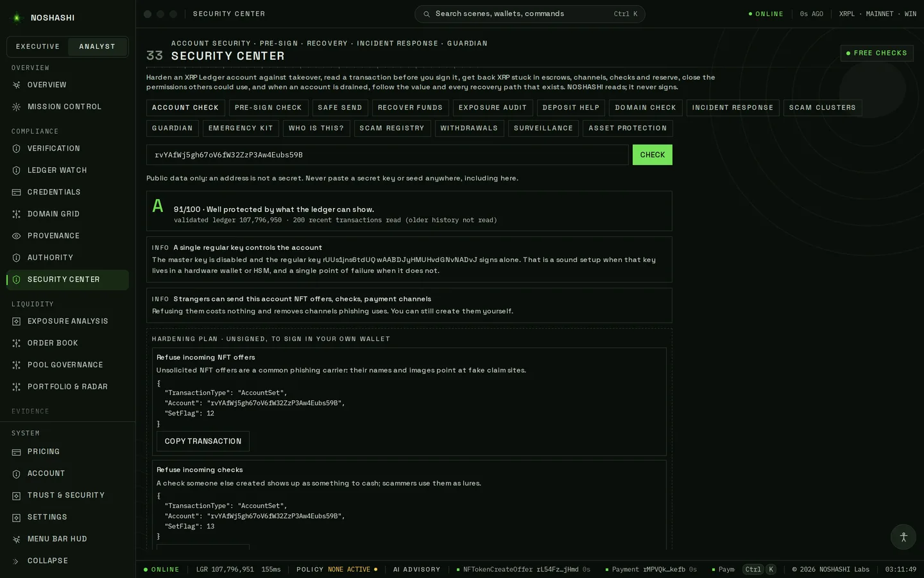Click the Menu Bar HUD icon
This screenshot has height=578, width=924.
(x=17, y=539)
